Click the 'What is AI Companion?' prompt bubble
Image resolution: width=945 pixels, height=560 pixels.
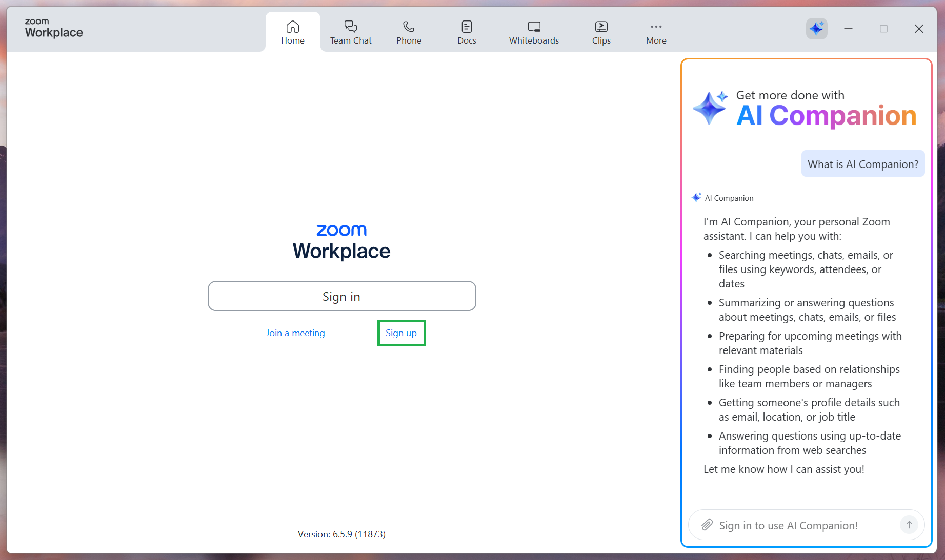pos(863,164)
